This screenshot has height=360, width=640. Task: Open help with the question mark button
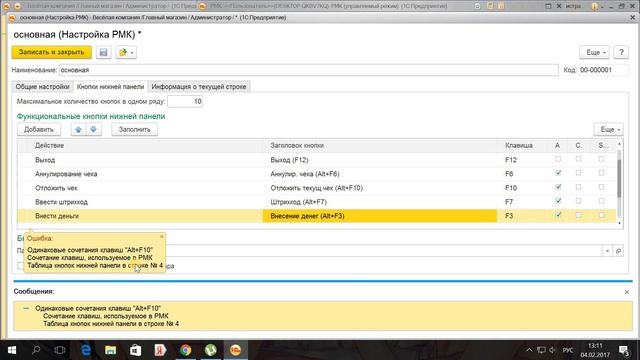621,52
